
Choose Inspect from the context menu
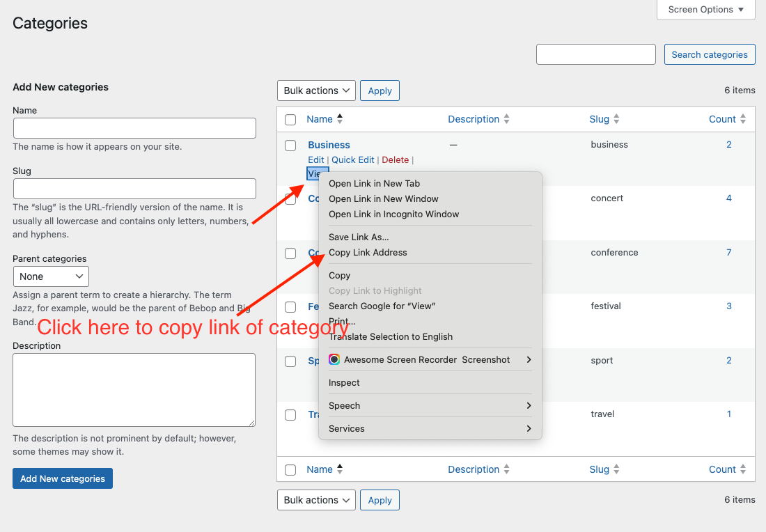point(344,382)
